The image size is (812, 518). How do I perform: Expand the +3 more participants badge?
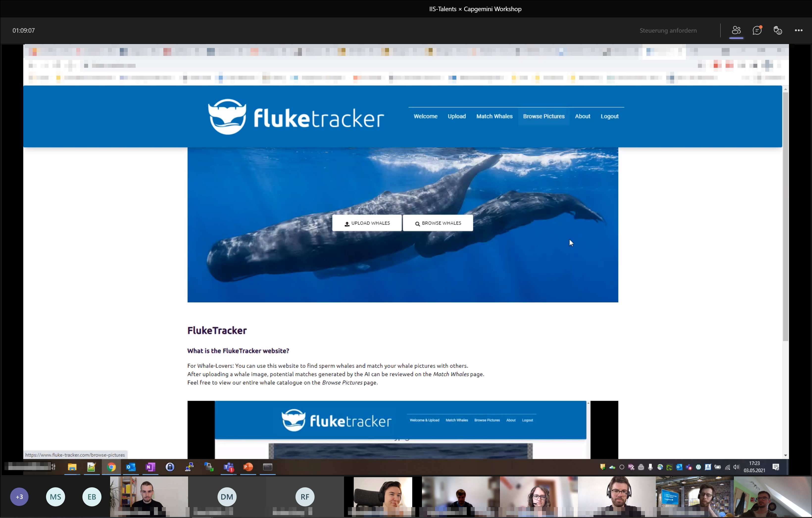[19, 496]
